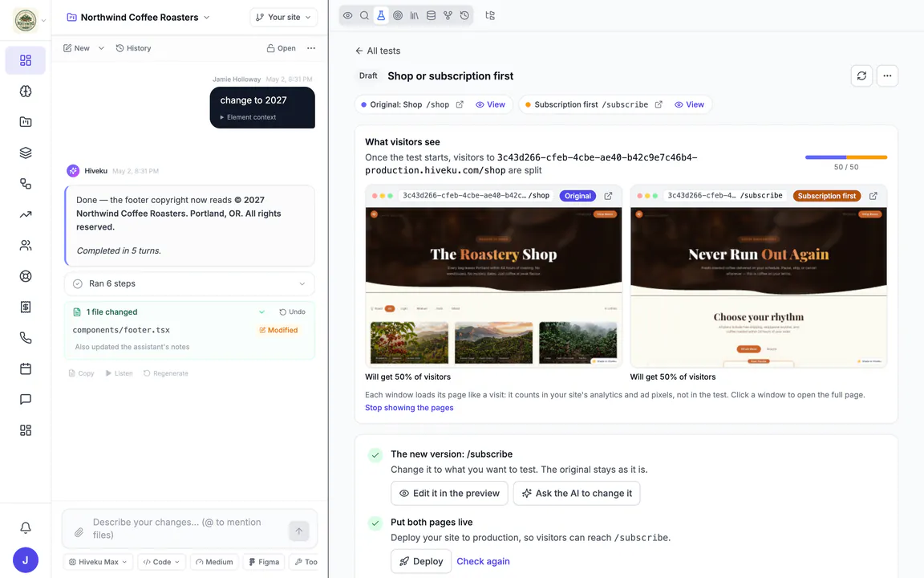Open the dollar receipt billing icon in sidebar
The height and width of the screenshot is (578, 924).
26,307
